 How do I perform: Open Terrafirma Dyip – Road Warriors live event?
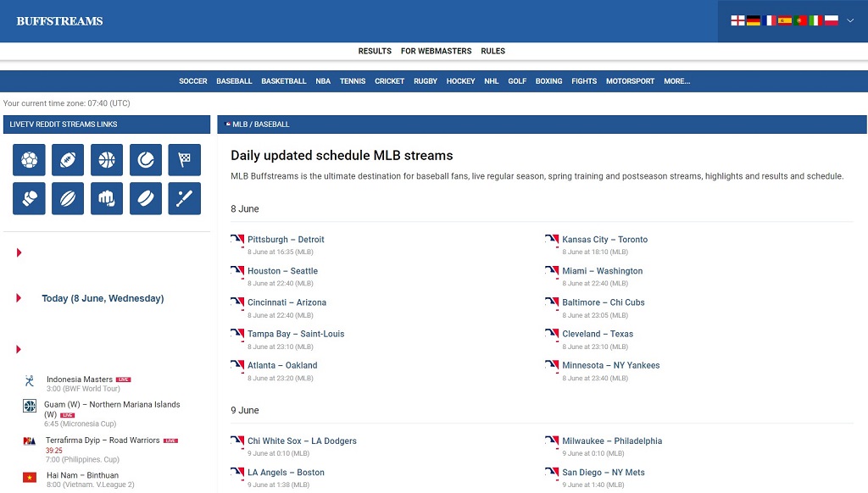pos(103,440)
